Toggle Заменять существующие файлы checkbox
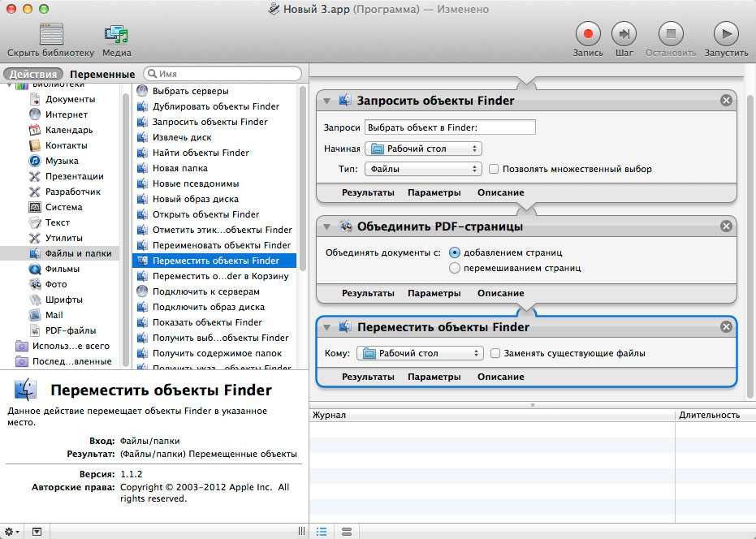Viewport: 756px width, 539px height. pyautogui.click(x=495, y=354)
